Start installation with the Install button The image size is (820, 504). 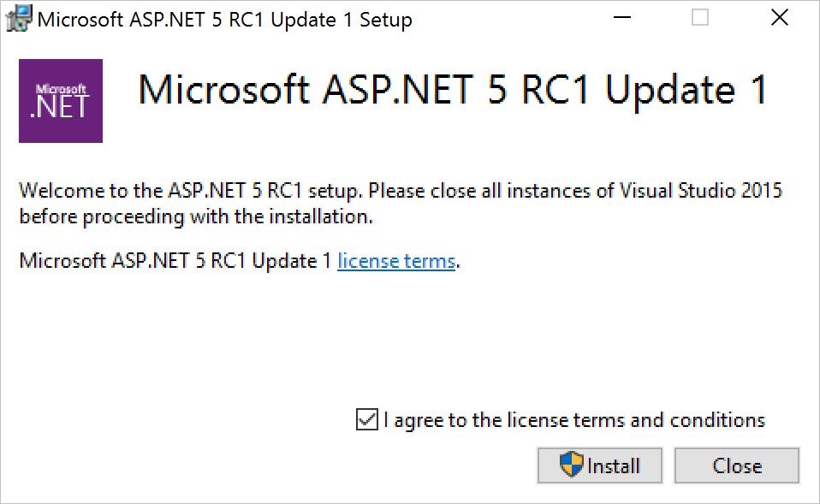(599, 465)
